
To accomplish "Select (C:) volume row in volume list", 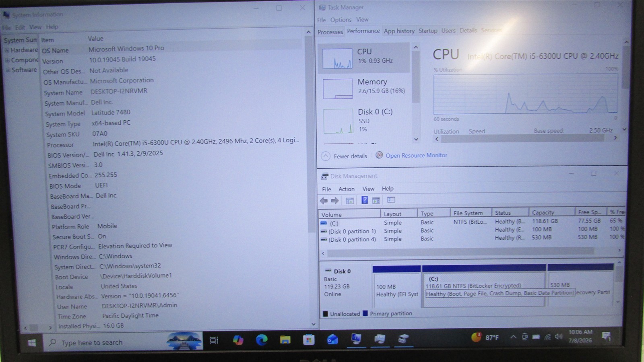I will (472, 222).
